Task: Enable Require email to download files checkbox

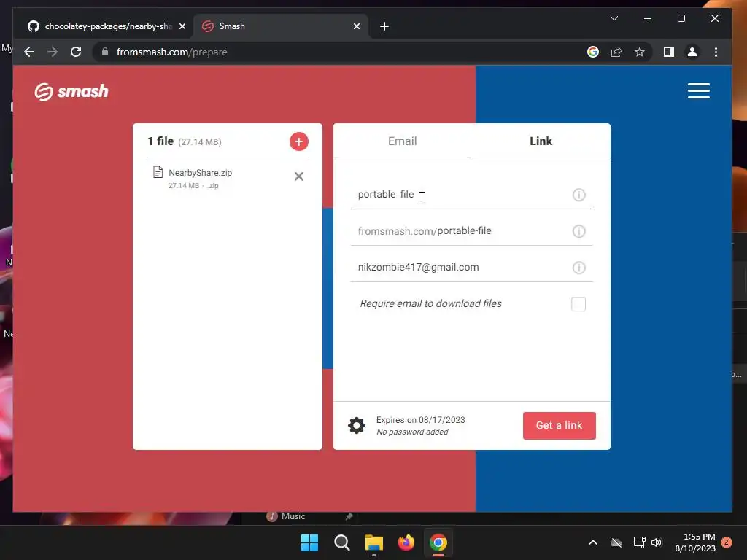Action: coord(578,304)
